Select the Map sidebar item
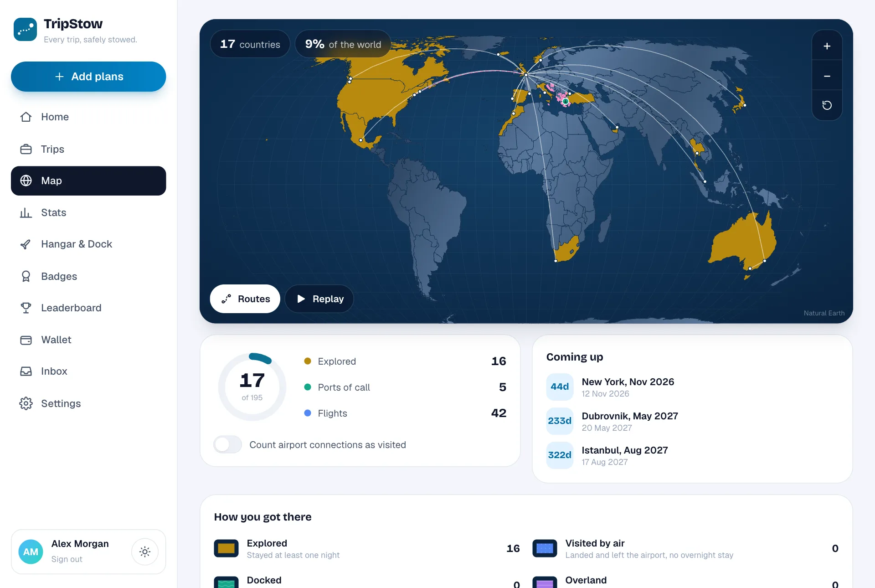 (88, 181)
